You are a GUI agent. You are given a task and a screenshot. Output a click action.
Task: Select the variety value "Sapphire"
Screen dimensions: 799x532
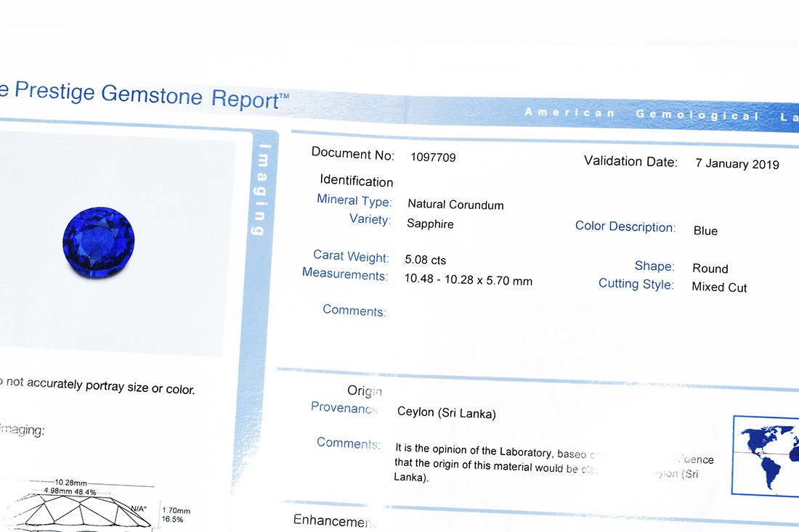[430, 224]
